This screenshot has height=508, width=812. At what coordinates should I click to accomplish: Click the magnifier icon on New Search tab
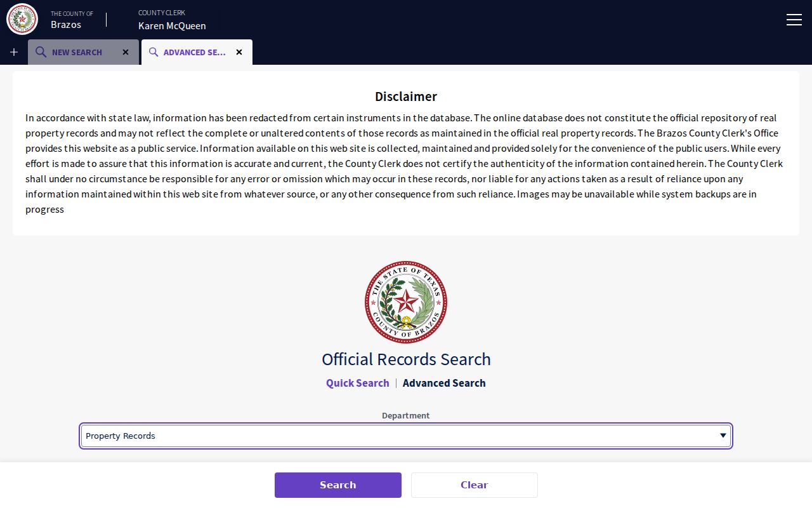41,52
